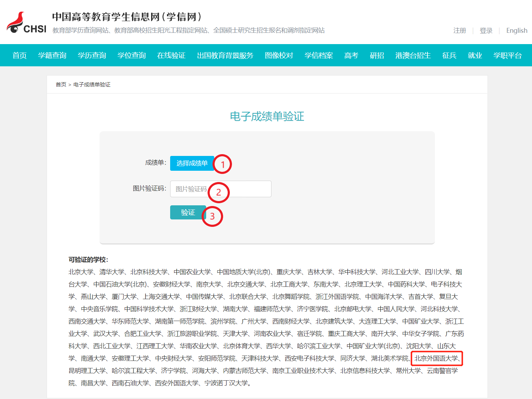Open 港澳台招生 navigation item

413,55
